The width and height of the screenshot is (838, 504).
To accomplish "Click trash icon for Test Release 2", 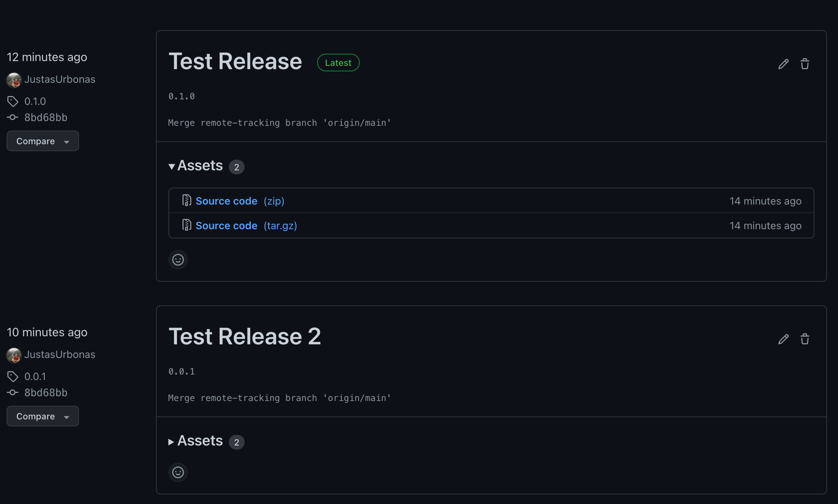I will tap(805, 339).
